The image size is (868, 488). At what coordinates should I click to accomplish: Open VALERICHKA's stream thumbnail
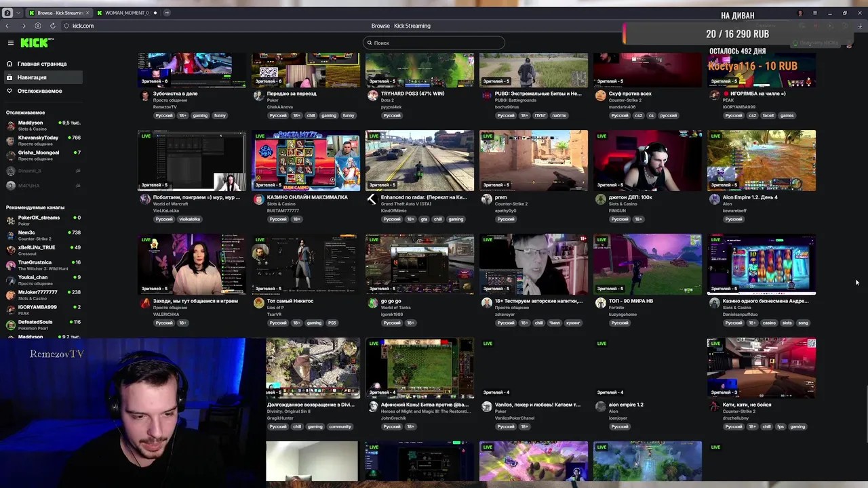point(192,264)
